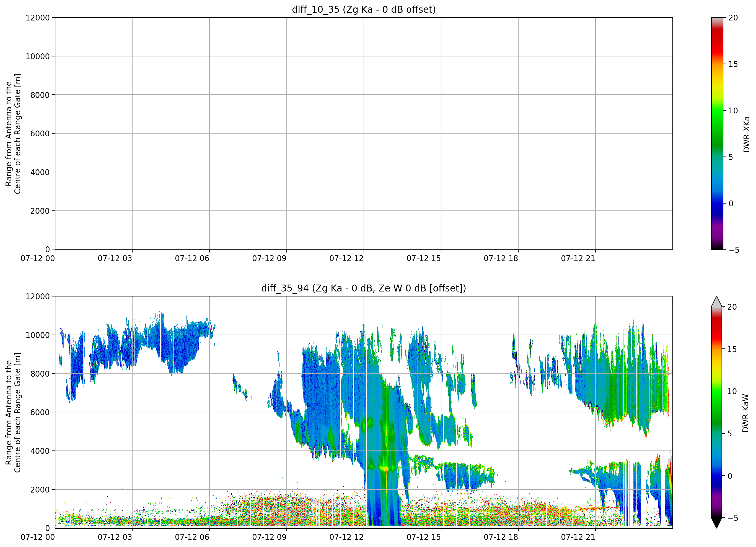The image size is (756, 547).
Task: Click the 8000 y-tick on the bottom plot
Action: coord(40,374)
